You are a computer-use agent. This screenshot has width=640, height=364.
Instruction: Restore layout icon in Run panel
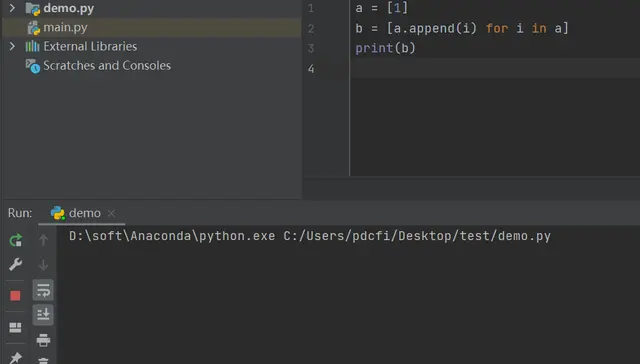16,327
